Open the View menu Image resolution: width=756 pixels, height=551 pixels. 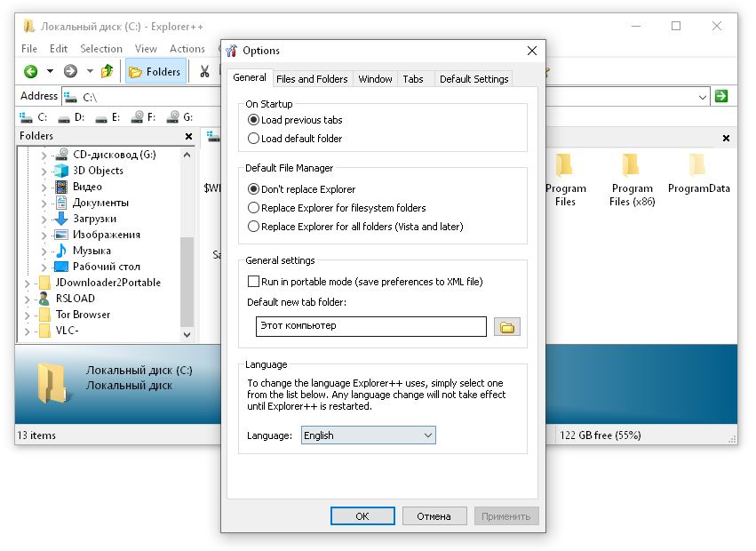(146, 49)
